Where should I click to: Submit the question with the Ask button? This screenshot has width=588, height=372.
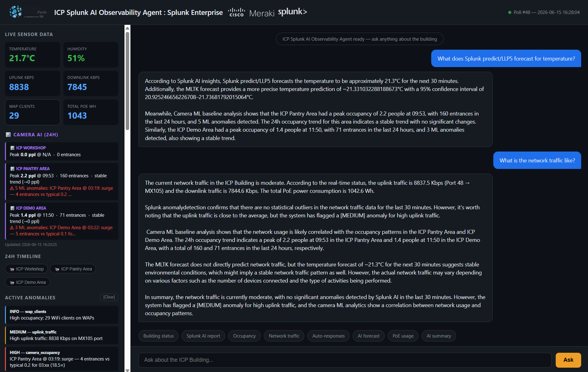click(x=568, y=360)
